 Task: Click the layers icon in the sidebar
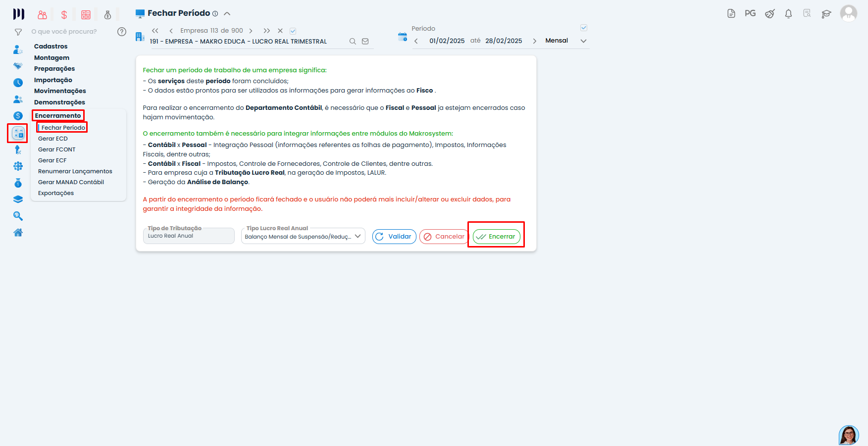[17, 199]
